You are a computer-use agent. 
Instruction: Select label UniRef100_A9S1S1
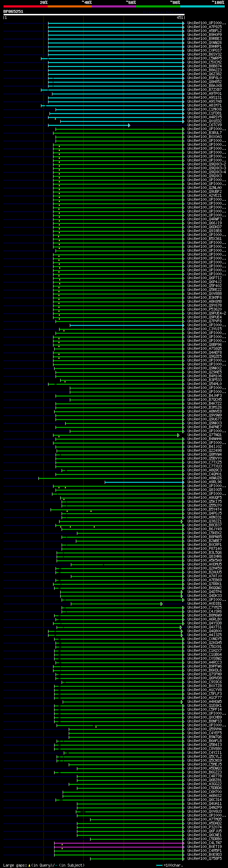click(x=204, y=98)
